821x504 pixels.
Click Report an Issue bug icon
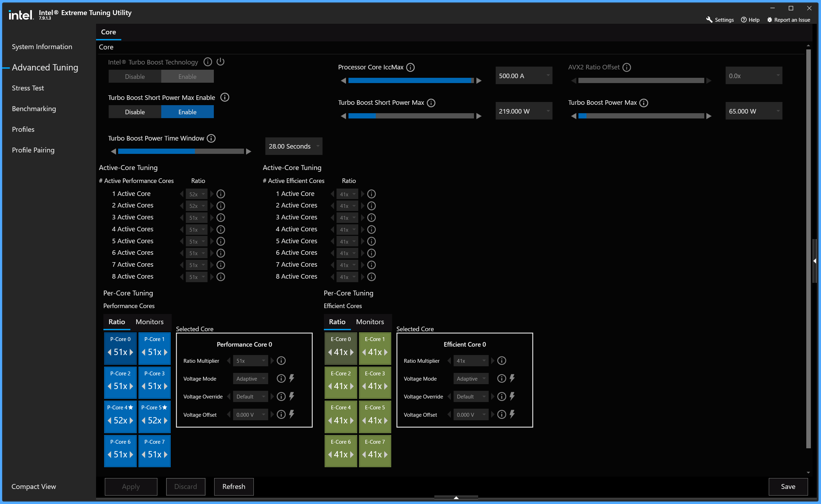click(770, 20)
